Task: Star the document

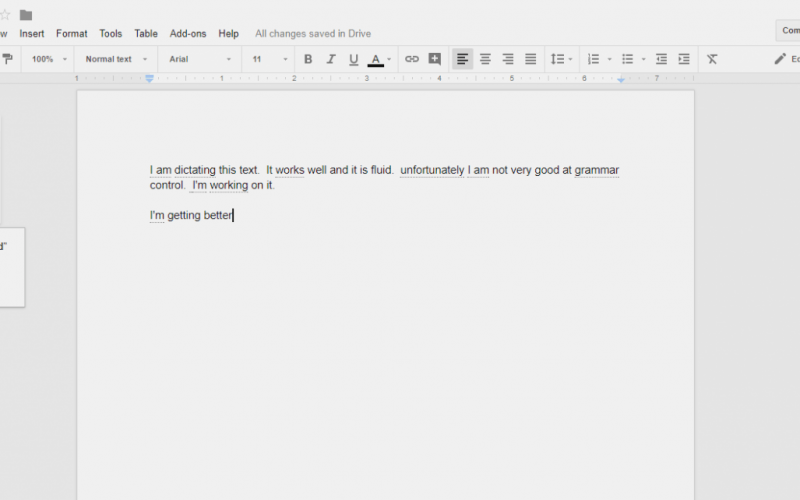Action: pyautogui.click(x=5, y=15)
